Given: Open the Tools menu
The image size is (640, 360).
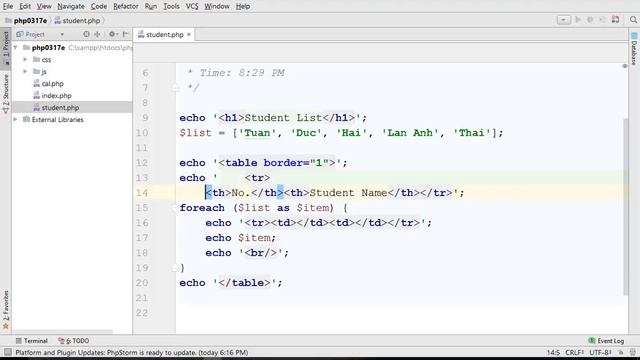Looking at the screenshot, I should coord(171,7).
